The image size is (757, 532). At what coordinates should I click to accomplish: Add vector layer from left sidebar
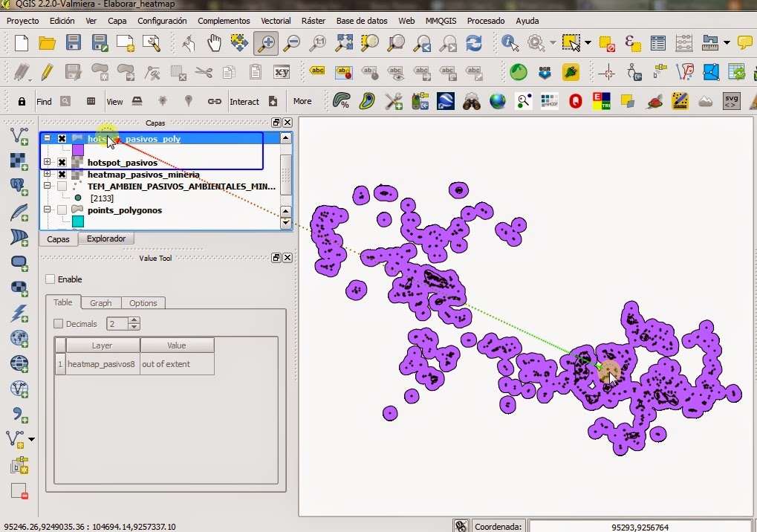tap(19, 136)
